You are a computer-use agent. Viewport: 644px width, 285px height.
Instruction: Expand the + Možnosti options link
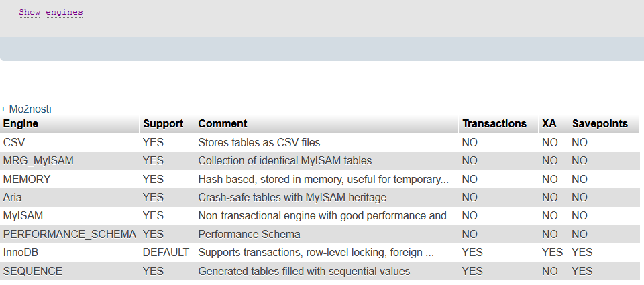click(26, 109)
